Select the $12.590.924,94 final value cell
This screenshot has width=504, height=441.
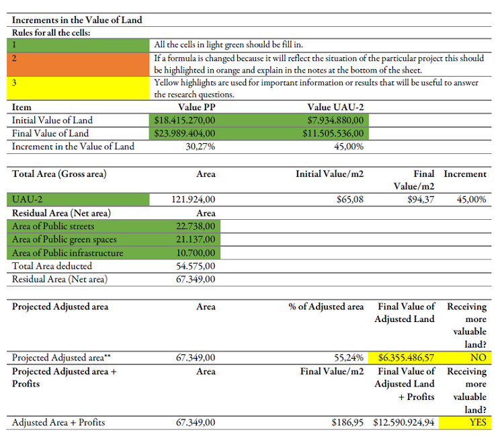[403, 423]
